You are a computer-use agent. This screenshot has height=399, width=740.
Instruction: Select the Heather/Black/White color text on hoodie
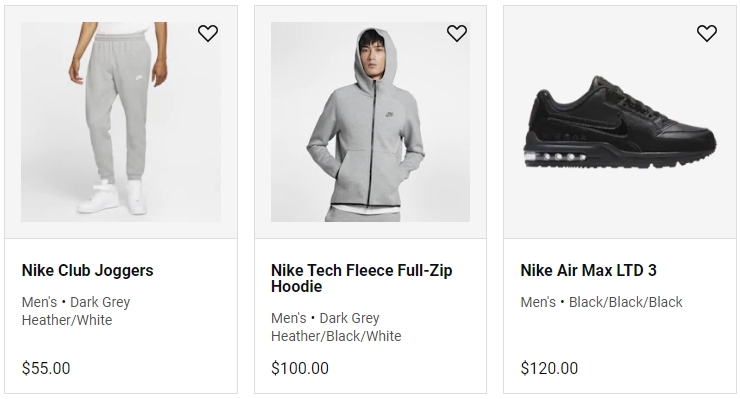coord(336,336)
